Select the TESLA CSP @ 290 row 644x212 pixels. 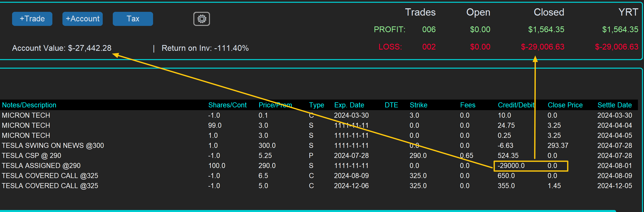click(x=31, y=156)
